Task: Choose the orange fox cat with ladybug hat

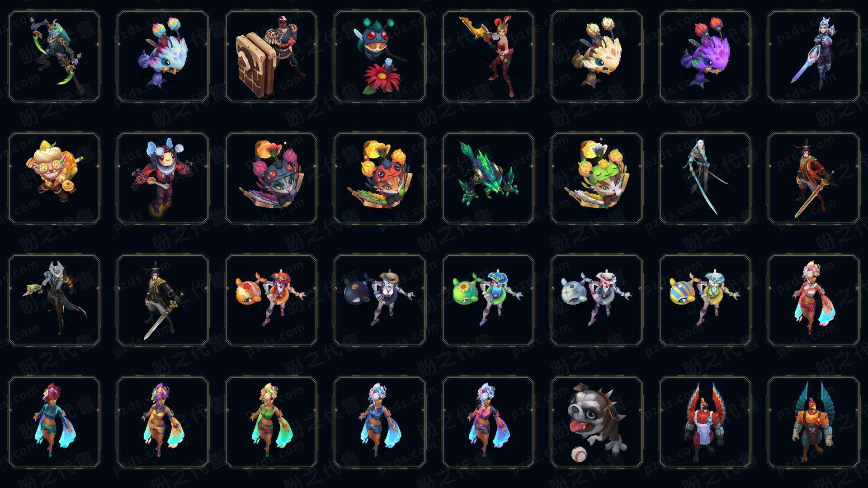Action: pyautogui.click(x=380, y=178)
